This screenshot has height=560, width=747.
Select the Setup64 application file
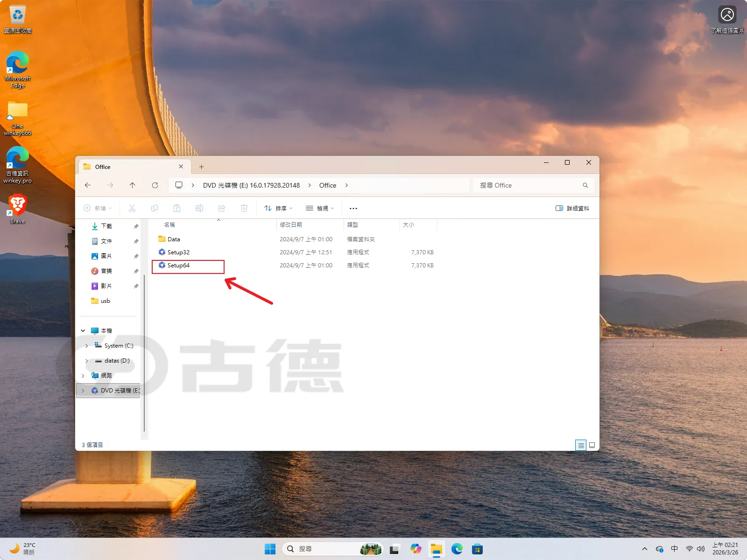pos(178,265)
